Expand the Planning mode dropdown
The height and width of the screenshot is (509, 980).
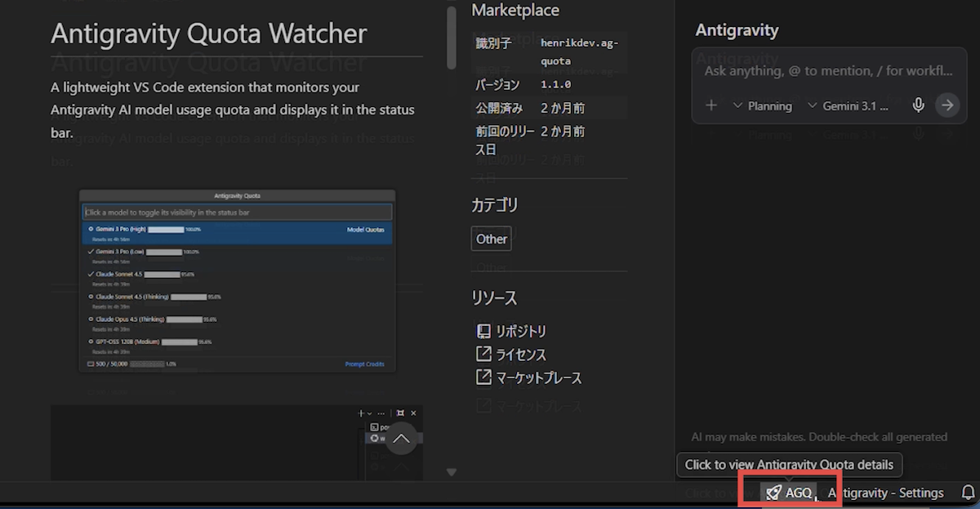[x=762, y=106]
